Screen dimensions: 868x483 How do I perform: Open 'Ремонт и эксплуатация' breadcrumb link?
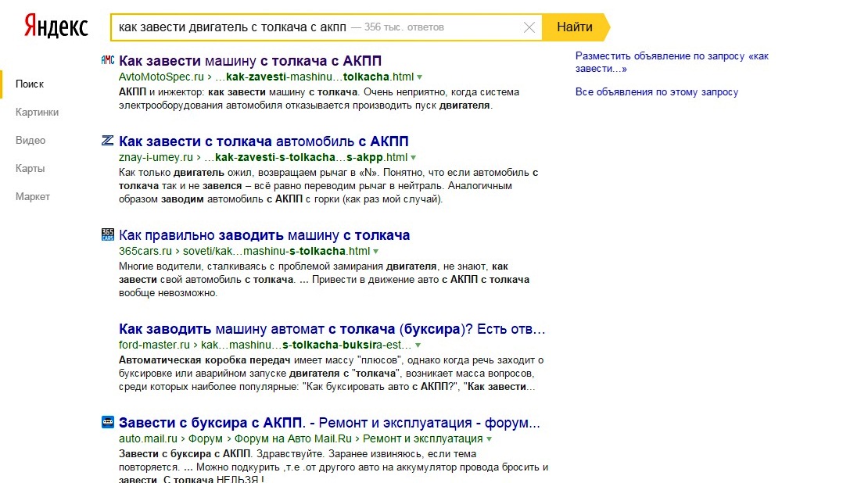[x=423, y=438]
